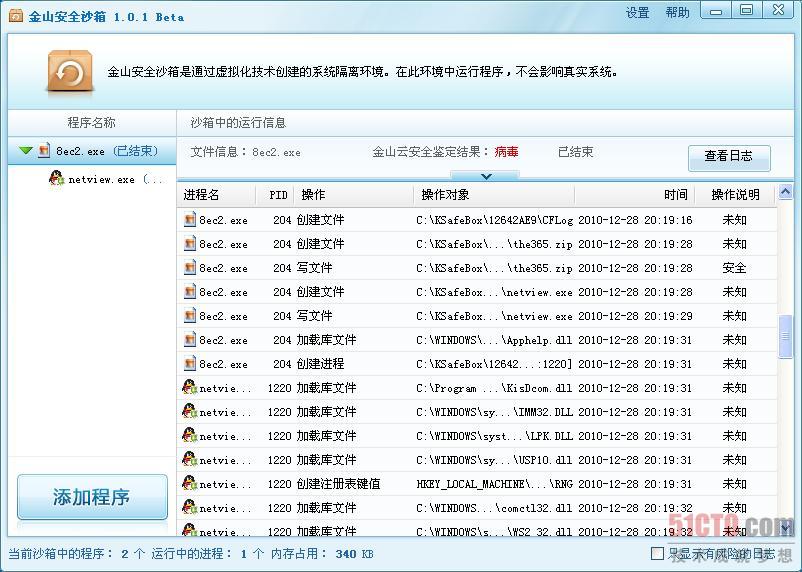Screen dimensions: 802x572
Task: Click HKEY_LOCAL_MACHINE registry path
Action: pyautogui.click(x=495, y=484)
